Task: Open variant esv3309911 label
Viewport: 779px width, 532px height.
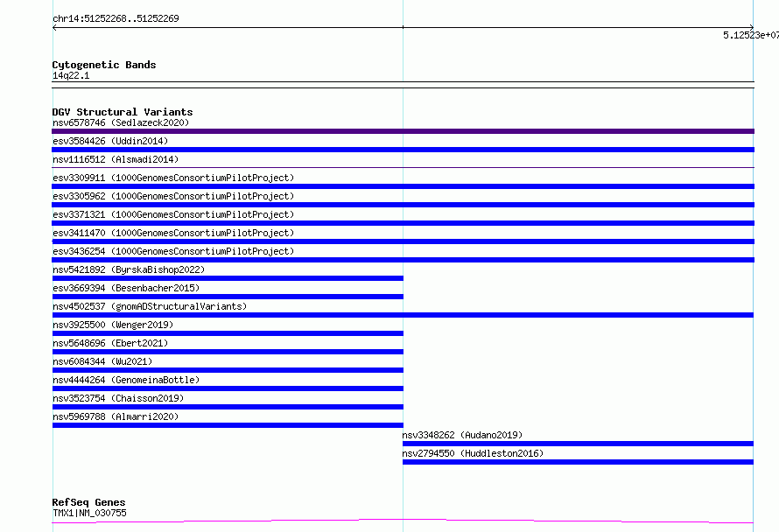Action: [173, 178]
